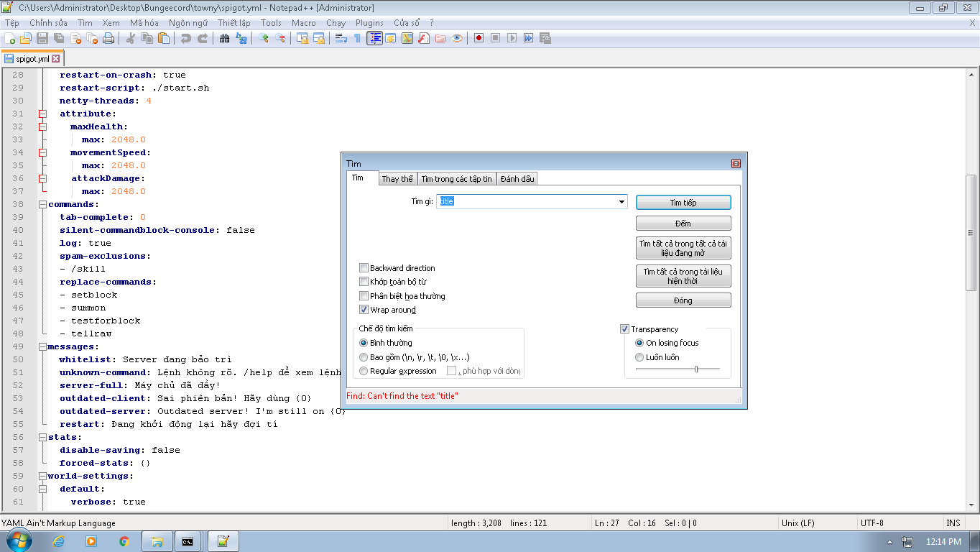Collapse the 'messages' fold section
The width and height of the screenshot is (980, 552).
[42, 346]
